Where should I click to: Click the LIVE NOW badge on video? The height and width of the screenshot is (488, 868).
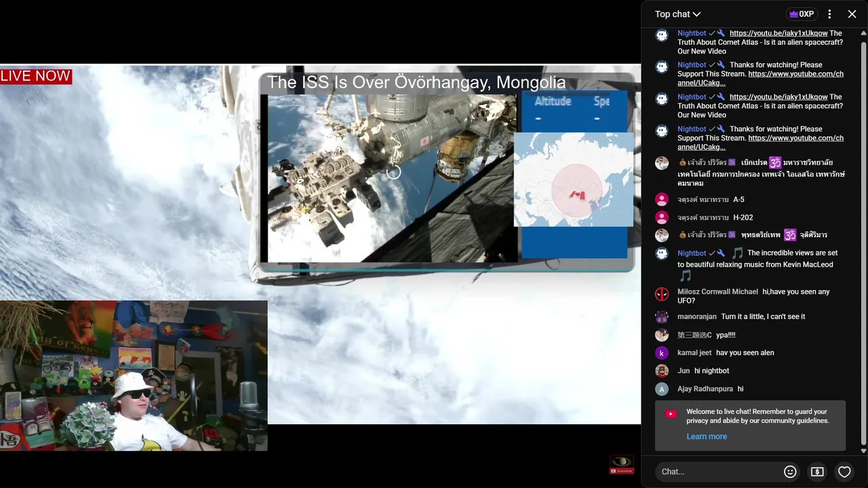point(36,76)
